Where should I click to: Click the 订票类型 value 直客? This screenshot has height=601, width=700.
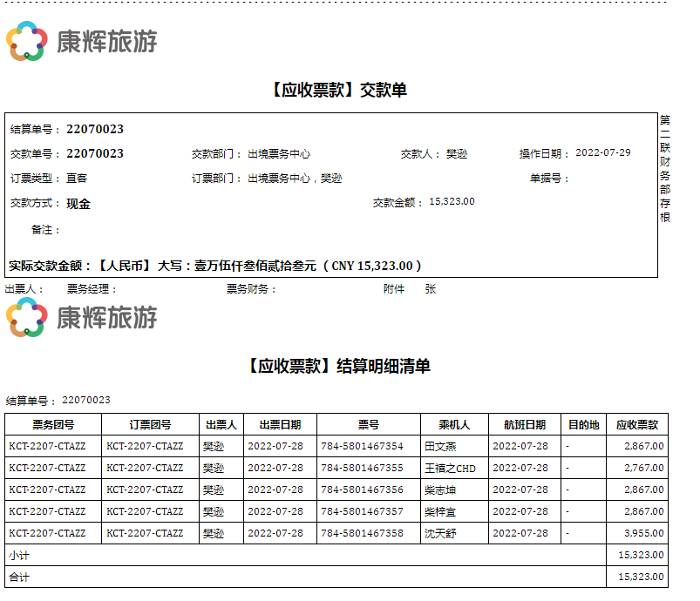(x=77, y=179)
